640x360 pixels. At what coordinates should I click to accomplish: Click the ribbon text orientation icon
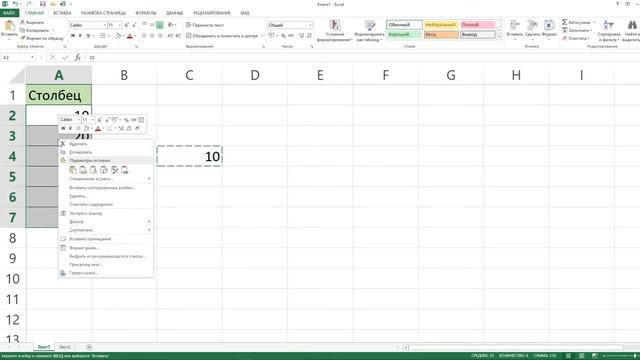[x=171, y=25]
